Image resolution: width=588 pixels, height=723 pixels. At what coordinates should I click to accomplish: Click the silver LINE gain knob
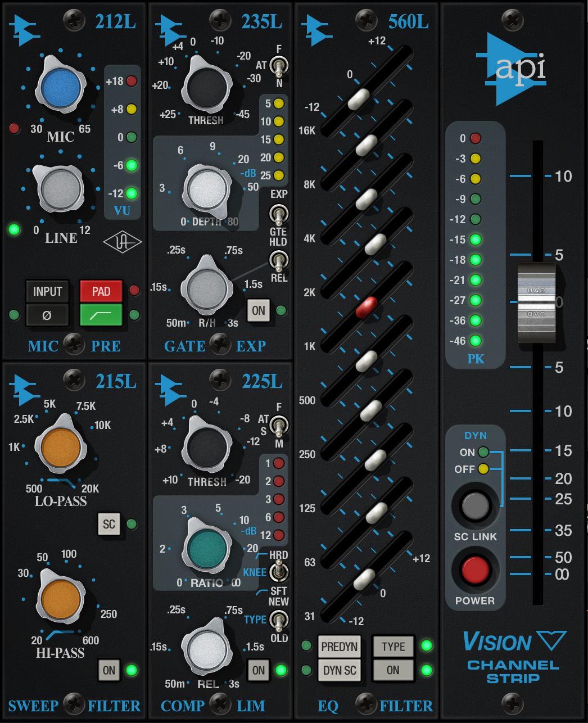60,188
